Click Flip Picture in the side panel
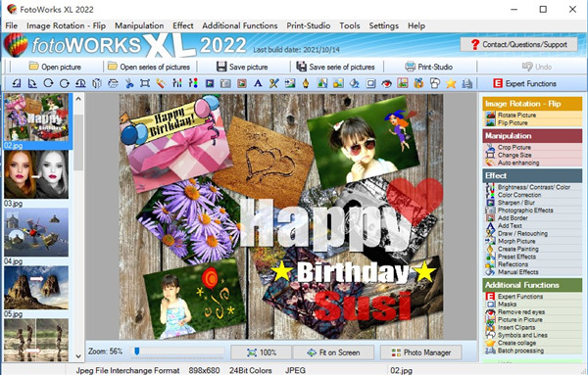The height and width of the screenshot is (375, 588). tap(513, 122)
